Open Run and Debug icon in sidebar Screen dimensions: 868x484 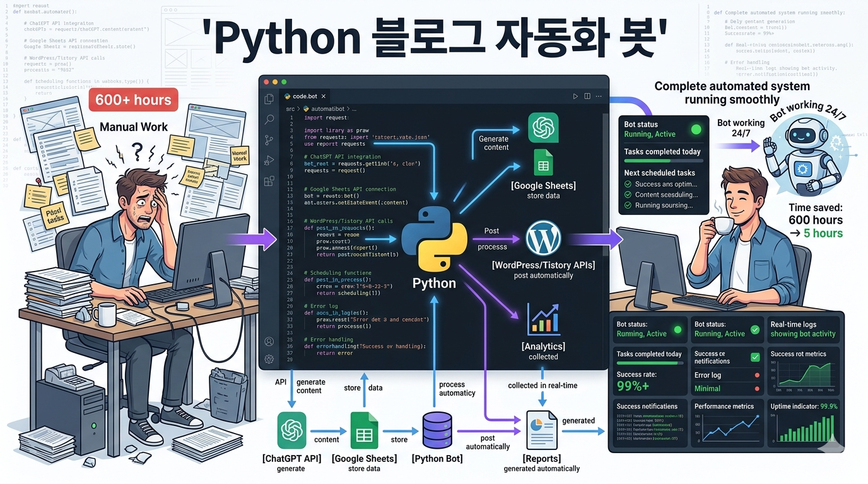coord(269,160)
